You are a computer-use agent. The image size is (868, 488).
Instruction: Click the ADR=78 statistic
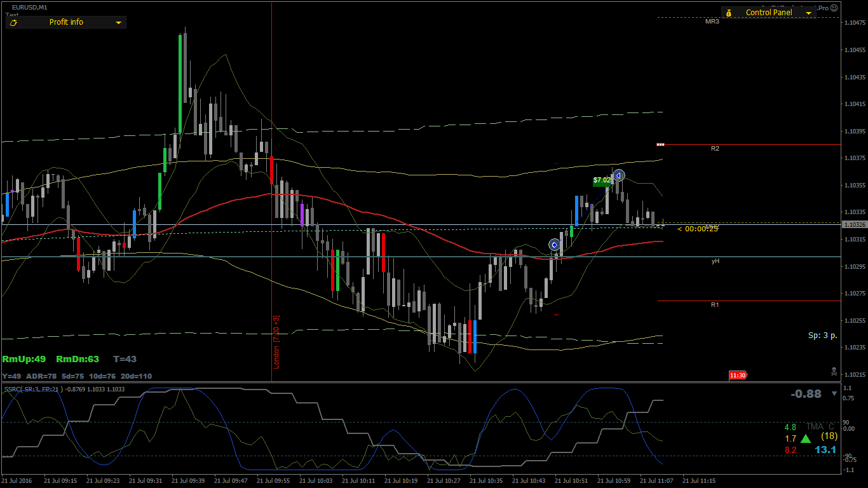click(x=41, y=376)
